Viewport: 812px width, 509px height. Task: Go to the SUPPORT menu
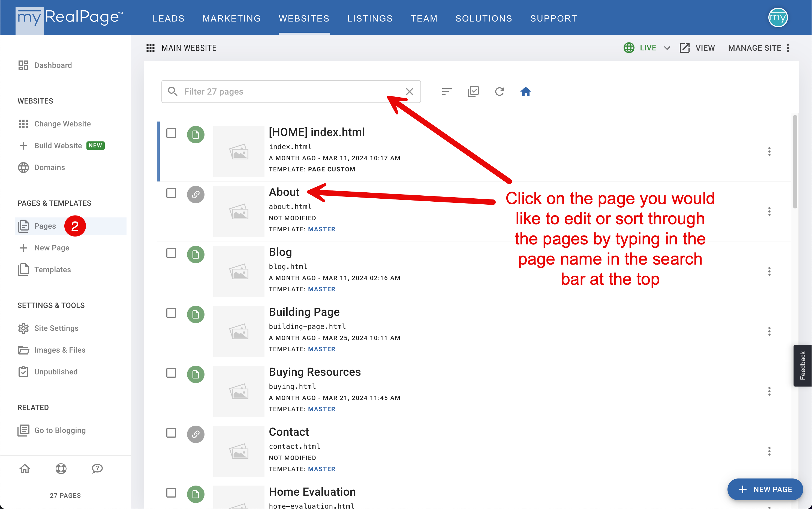(554, 19)
